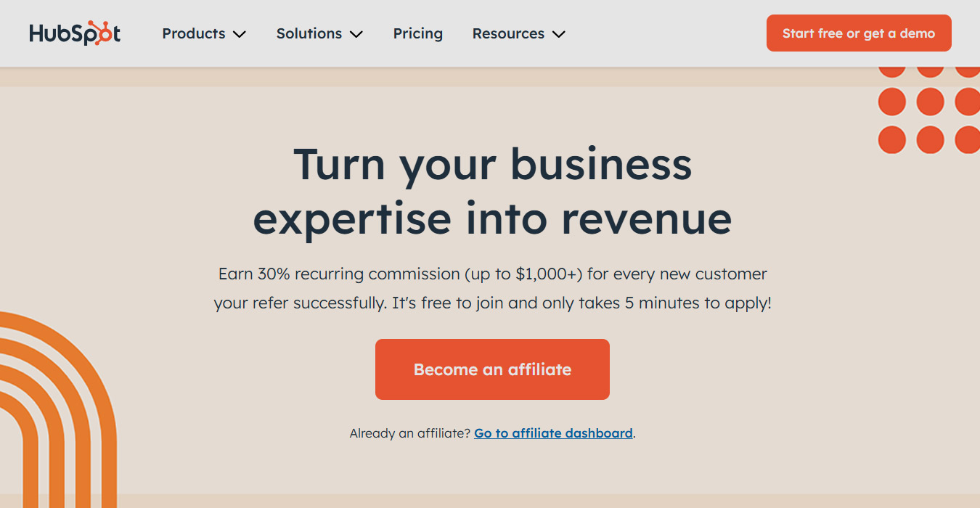Expand the Resources chevron arrow
The height and width of the screenshot is (508, 980).
pos(558,34)
